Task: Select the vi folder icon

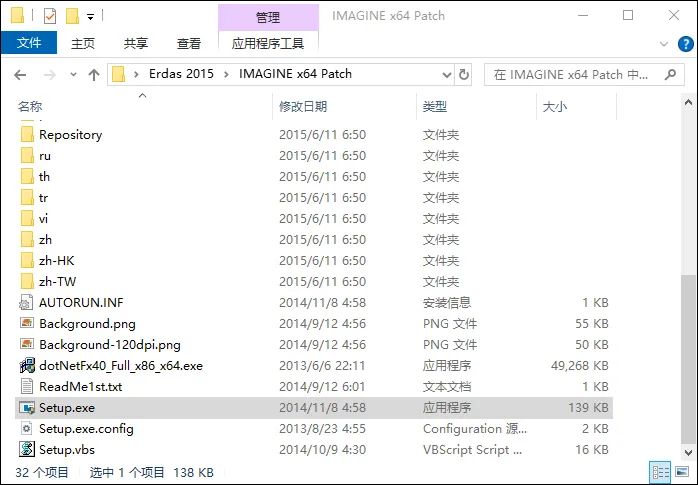Action: (x=27, y=218)
